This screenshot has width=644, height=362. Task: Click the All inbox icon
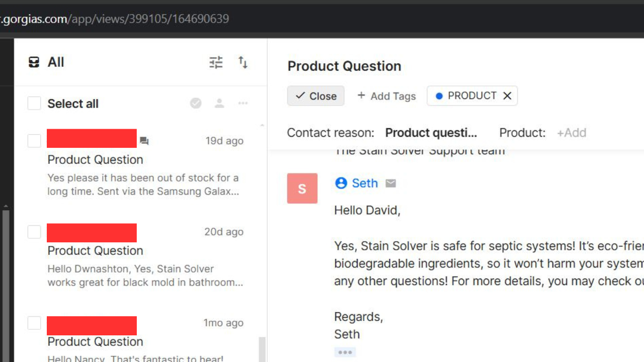(34, 62)
